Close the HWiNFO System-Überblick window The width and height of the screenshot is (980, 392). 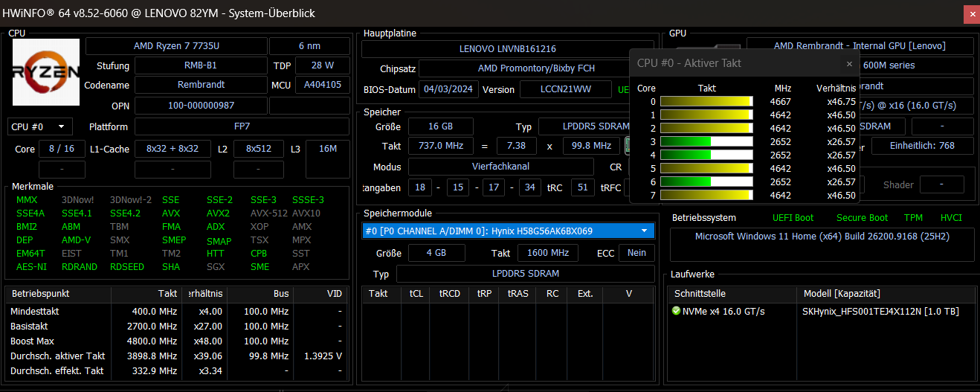[x=971, y=13]
